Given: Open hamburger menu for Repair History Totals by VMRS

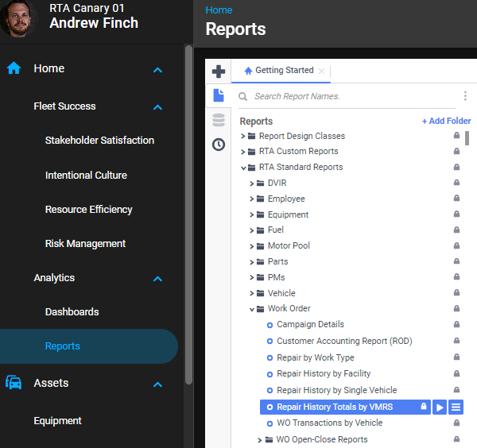Looking at the screenshot, I should [x=456, y=407].
